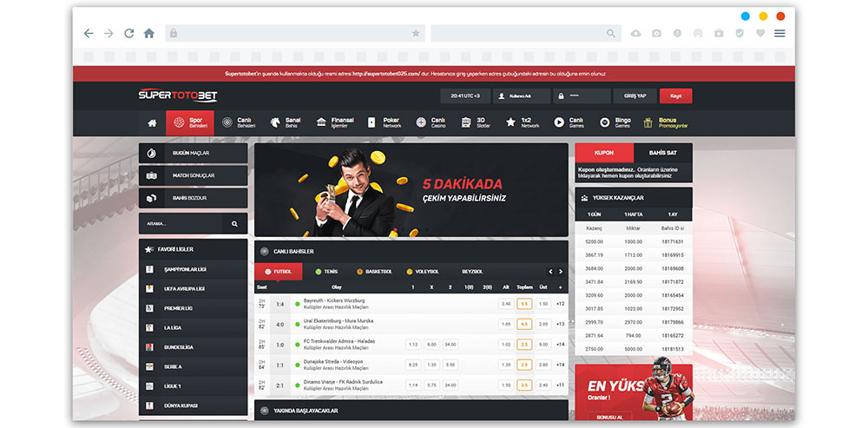Select LIGUE 1 league
The image size is (868, 428).
point(193,386)
